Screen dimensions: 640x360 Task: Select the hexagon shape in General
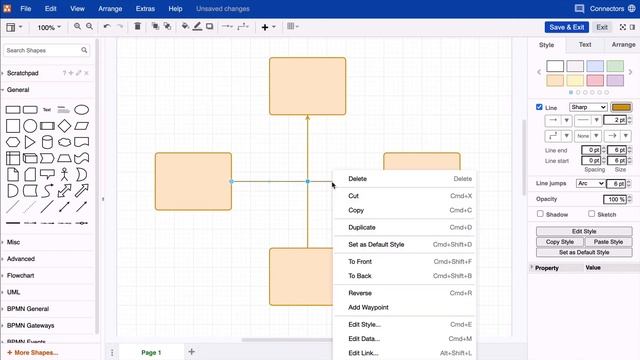tap(13, 142)
